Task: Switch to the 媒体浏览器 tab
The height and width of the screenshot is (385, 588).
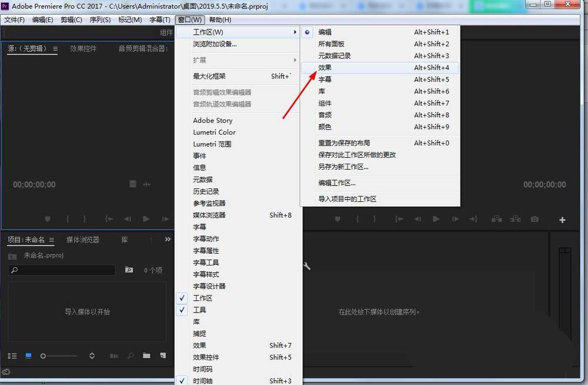Action: pos(82,239)
